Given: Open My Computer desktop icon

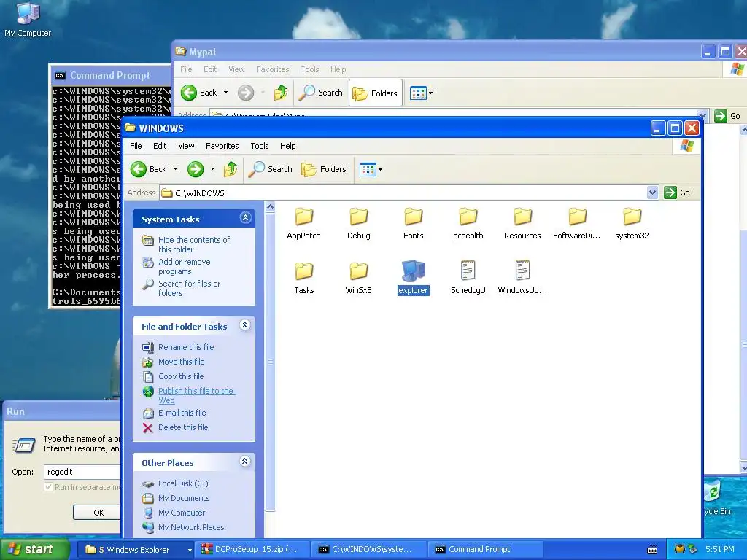Looking at the screenshot, I should point(28,20).
